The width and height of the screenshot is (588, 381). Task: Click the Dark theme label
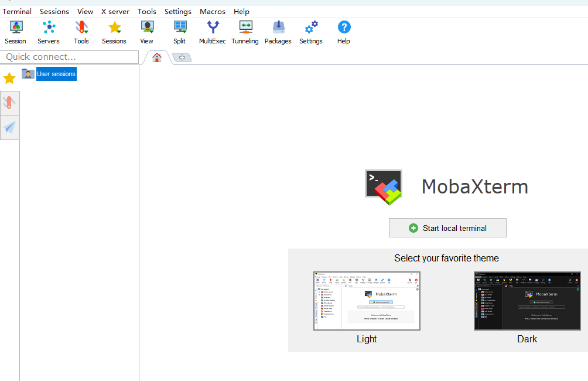click(527, 339)
